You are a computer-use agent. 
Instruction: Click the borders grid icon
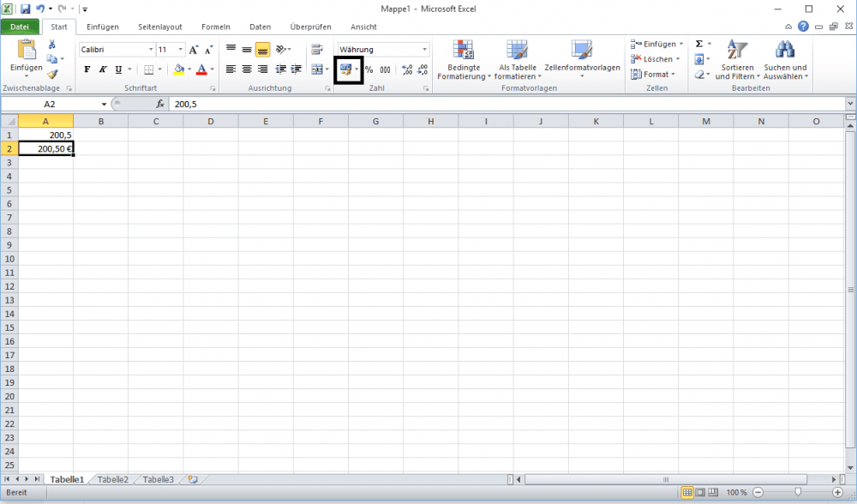pyautogui.click(x=148, y=69)
